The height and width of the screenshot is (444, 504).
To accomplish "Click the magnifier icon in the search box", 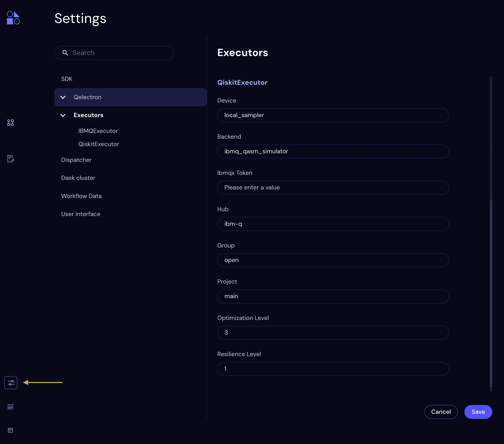I will tap(65, 53).
